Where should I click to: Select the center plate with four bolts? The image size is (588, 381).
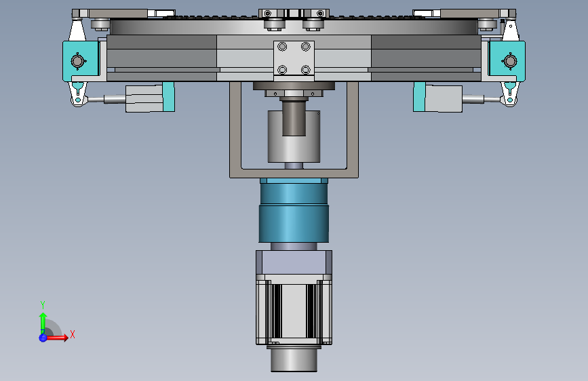click(x=294, y=58)
